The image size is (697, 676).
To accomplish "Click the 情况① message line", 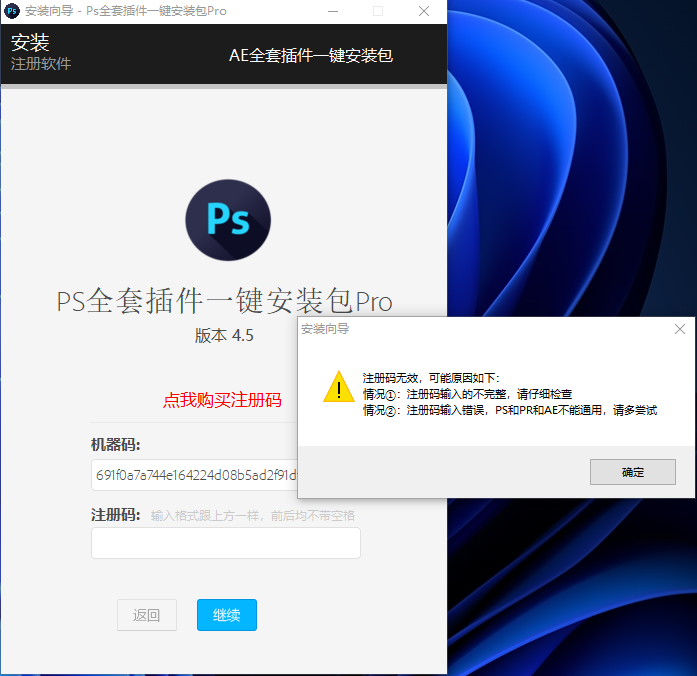I will coord(468,394).
